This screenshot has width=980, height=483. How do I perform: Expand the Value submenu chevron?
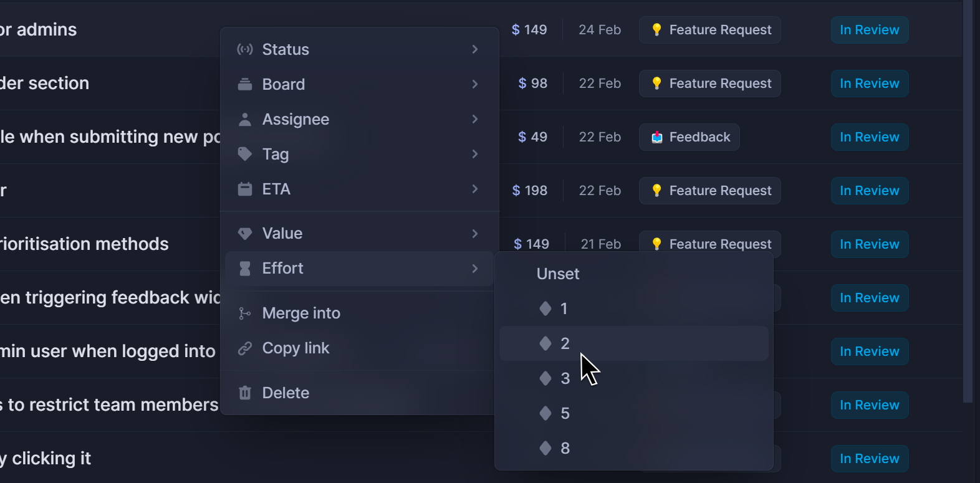(475, 233)
